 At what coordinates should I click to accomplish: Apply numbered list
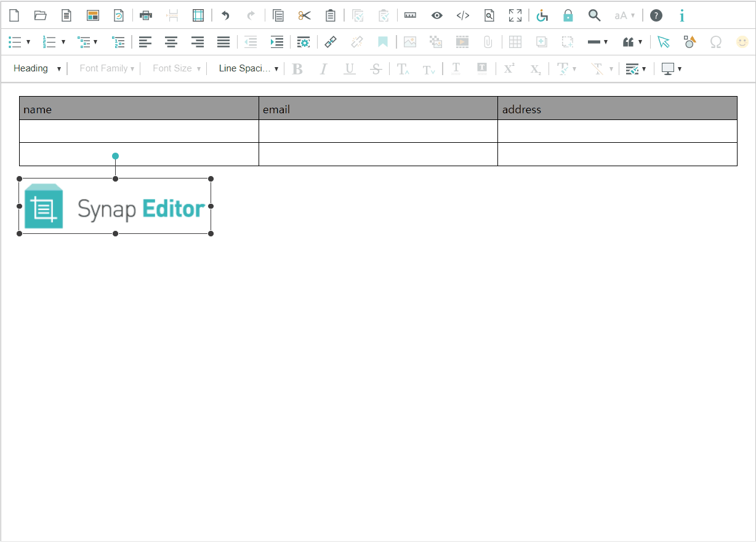coord(49,42)
